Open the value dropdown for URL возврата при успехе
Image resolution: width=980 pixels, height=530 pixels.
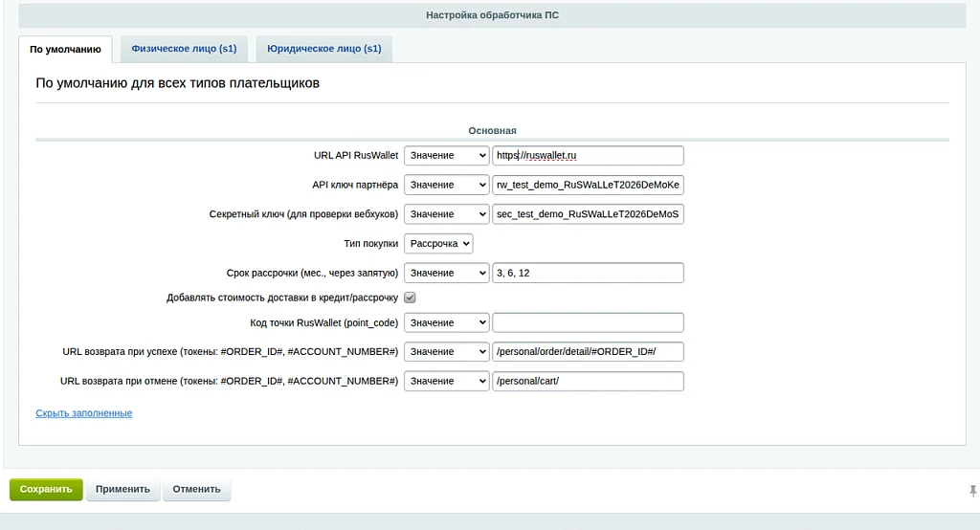point(446,351)
